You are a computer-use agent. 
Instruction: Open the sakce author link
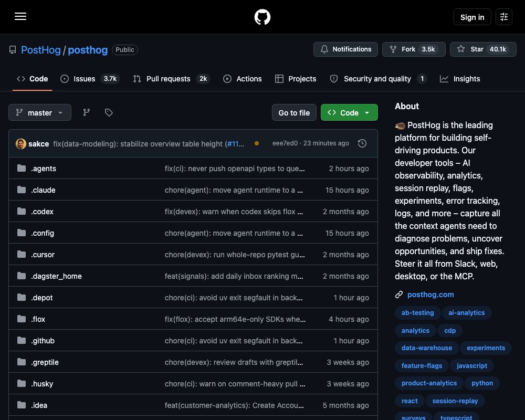click(x=38, y=144)
